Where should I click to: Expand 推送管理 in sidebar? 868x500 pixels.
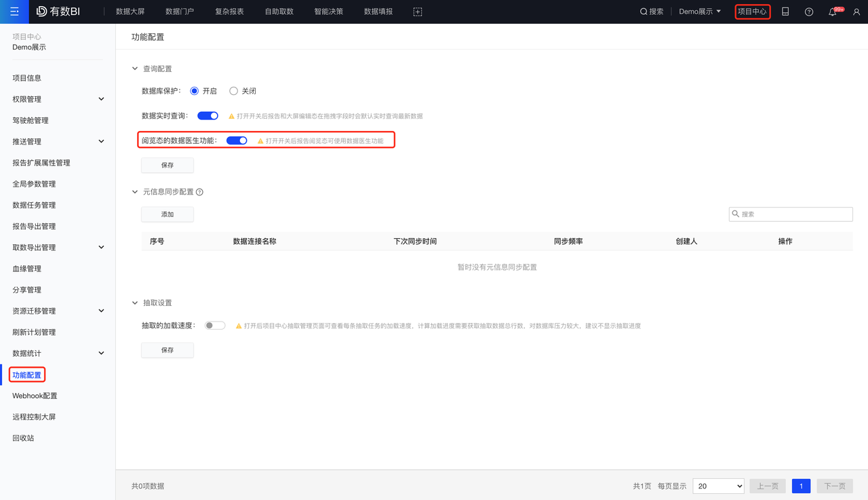[x=101, y=141]
